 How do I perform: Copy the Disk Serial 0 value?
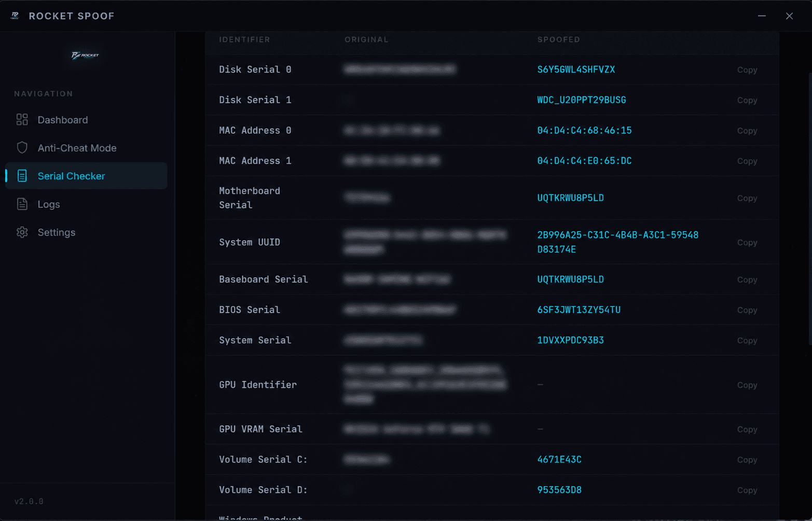pos(747,69)
